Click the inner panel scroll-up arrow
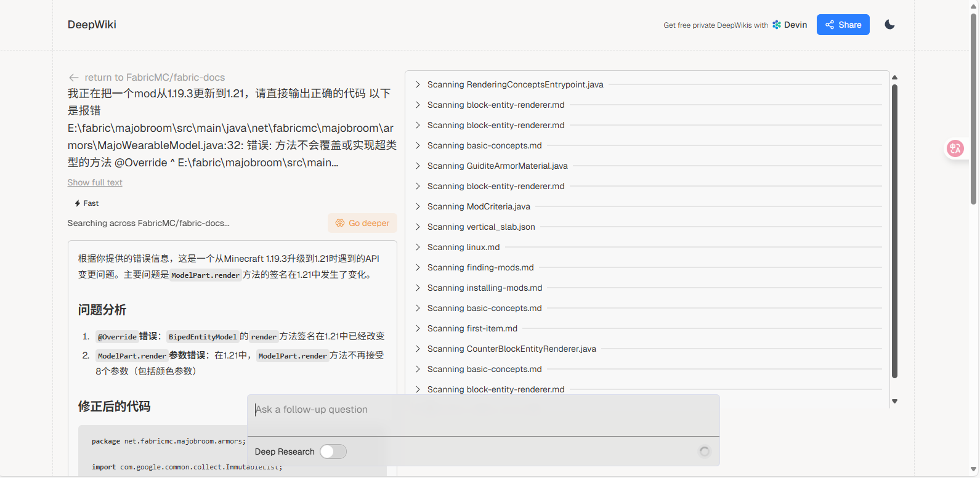 click(x=894, y=78)
